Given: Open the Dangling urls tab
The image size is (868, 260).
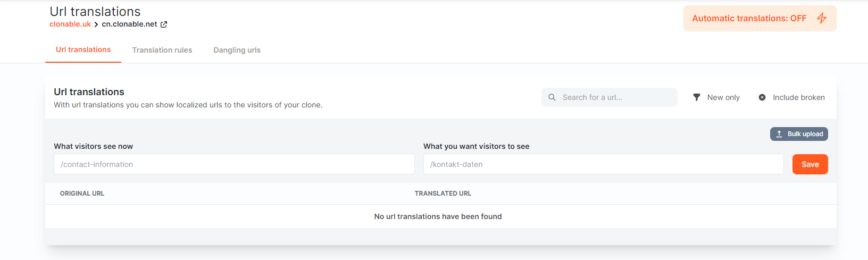Looking at the screenshot, I should [x=237, y=50].
